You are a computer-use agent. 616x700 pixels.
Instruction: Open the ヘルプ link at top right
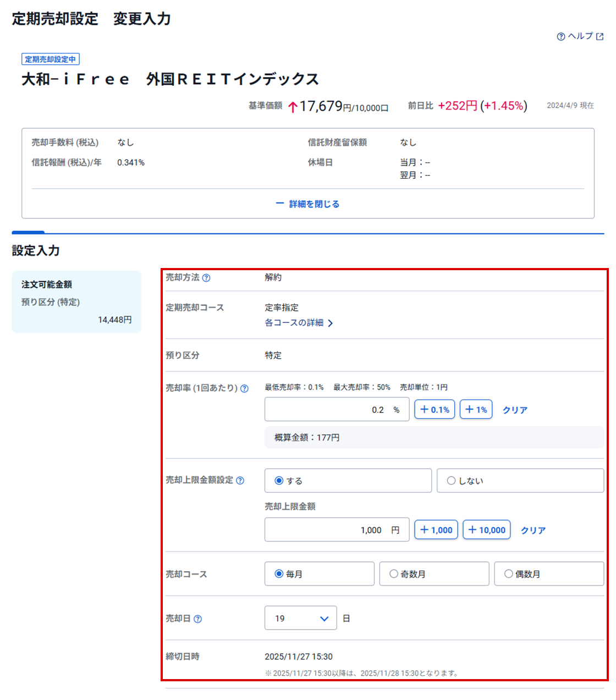(x=580, y=36)
